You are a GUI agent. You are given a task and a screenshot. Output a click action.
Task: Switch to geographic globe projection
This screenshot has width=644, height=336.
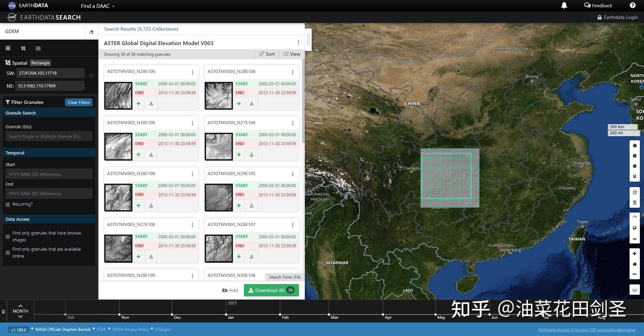click(x=635, y=228)
